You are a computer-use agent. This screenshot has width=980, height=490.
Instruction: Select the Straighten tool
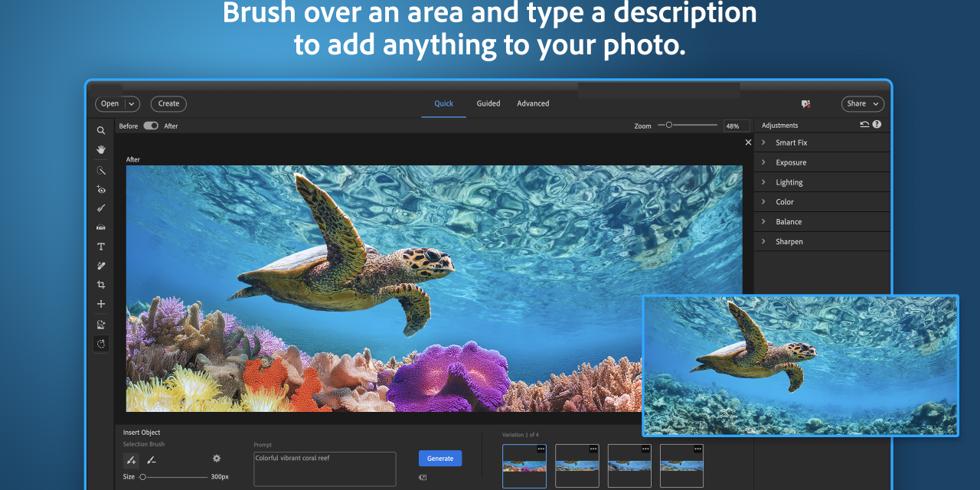pos(100,227)
